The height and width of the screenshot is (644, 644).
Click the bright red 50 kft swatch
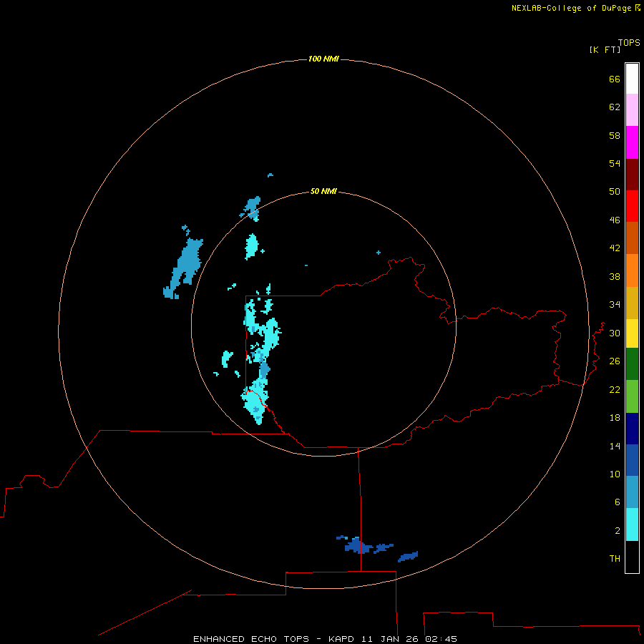(632, 206)
